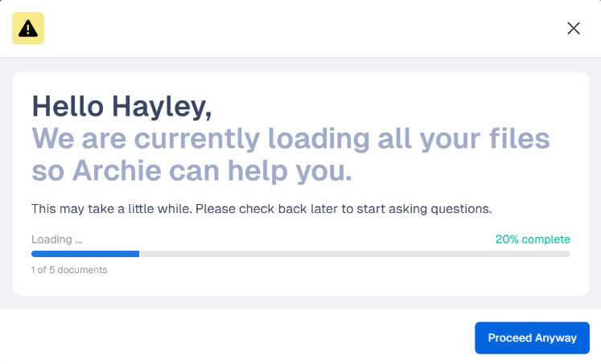
Task: Click "We are currently loading all your files" line
Action: pos(290,138)
